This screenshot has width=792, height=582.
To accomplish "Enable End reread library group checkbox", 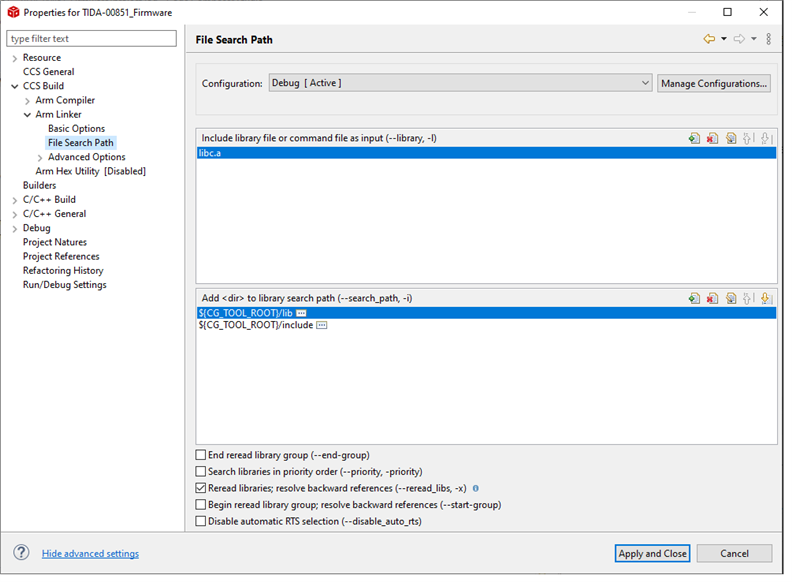I will click(x=201, y=455).
